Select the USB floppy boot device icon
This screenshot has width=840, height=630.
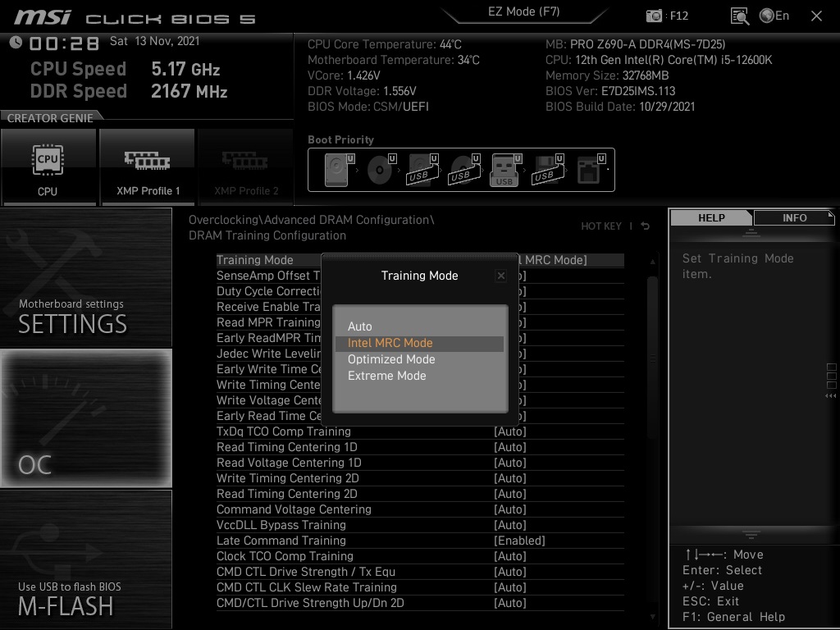point(547,170)
